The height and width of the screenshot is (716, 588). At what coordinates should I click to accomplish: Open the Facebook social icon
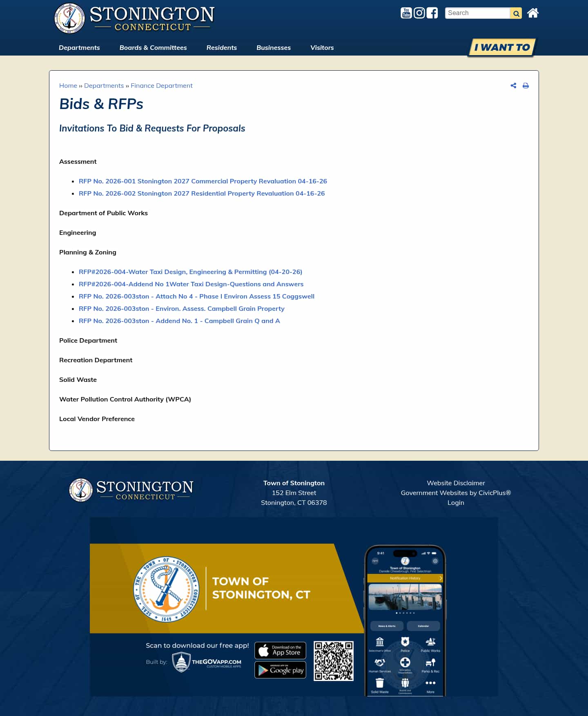(x=432, y=13)
